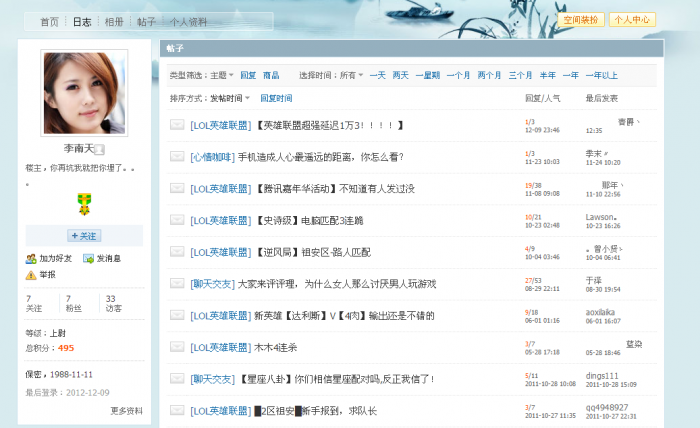Open envelope icon for 史诗级 post
Viewport: 700px width, 428px height.
pos(177,220)
